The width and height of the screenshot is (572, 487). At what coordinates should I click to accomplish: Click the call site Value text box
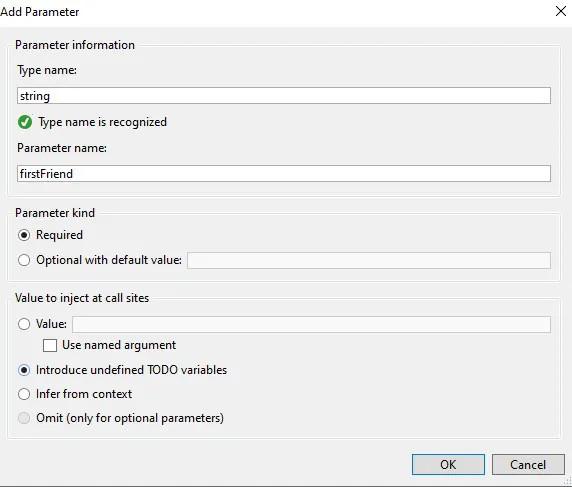click(312, 324)
